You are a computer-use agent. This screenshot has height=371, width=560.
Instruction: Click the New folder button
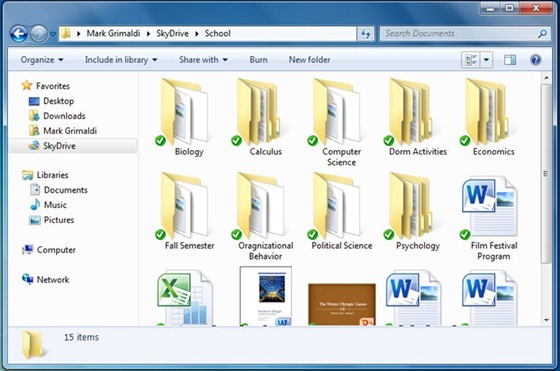point(309,60)
